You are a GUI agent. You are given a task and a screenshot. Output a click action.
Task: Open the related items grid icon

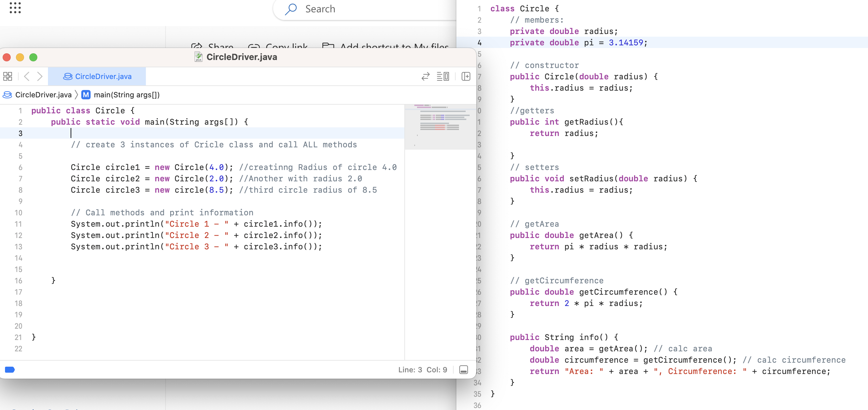click(x=8, y=77)
